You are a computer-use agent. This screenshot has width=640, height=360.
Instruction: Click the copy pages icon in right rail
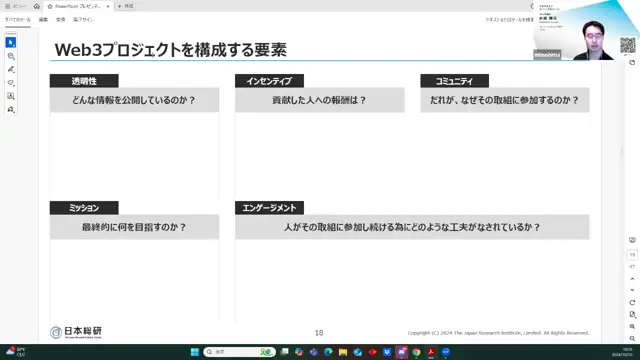click(632, 62)
